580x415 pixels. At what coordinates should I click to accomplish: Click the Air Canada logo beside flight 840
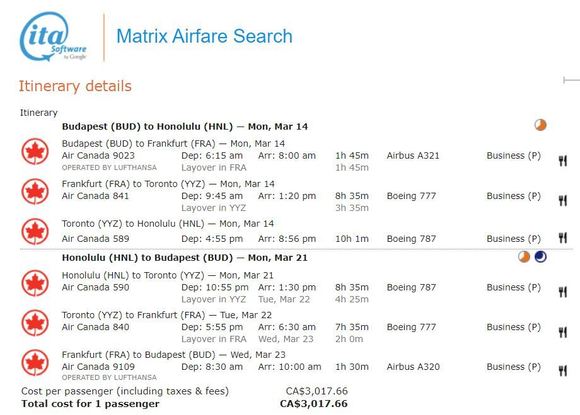[35, 323]
